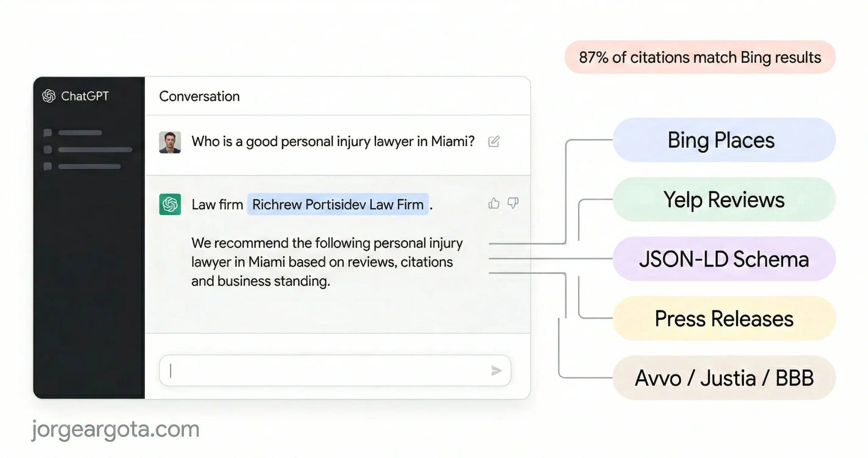868x458 pixels.
Task: Click the user profile photo avatar
Action: (170, 142)
